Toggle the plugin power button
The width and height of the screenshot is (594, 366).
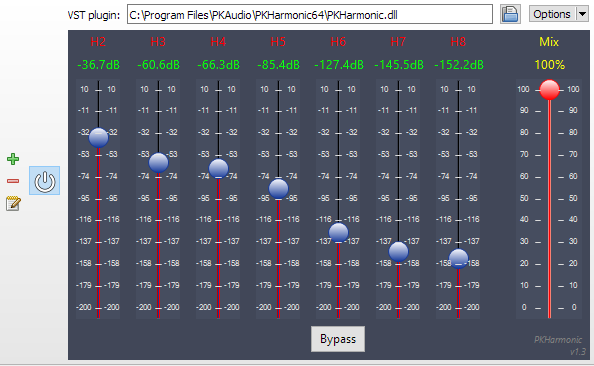click(45, 181)
